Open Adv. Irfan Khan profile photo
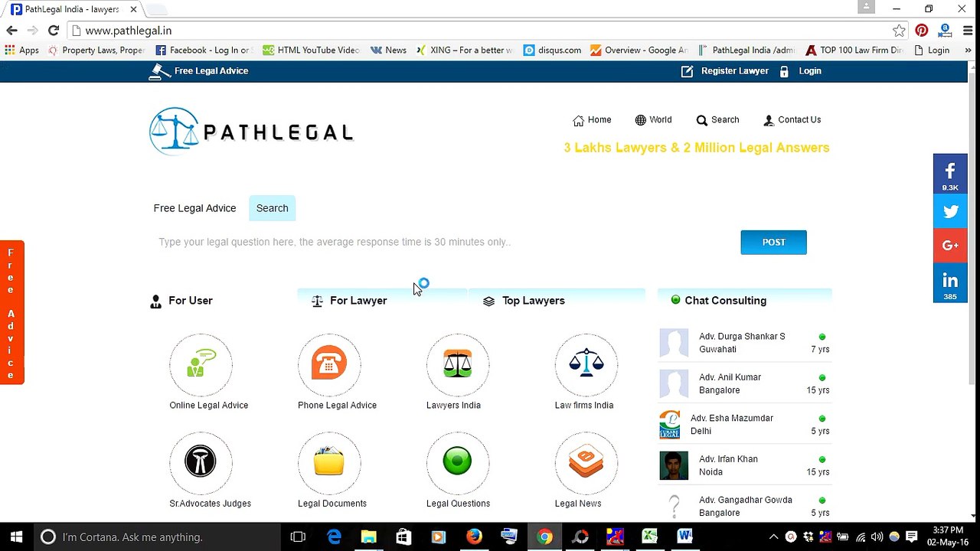Image resolution: width=980 pixels, height=551 pixels. [674, 466]
